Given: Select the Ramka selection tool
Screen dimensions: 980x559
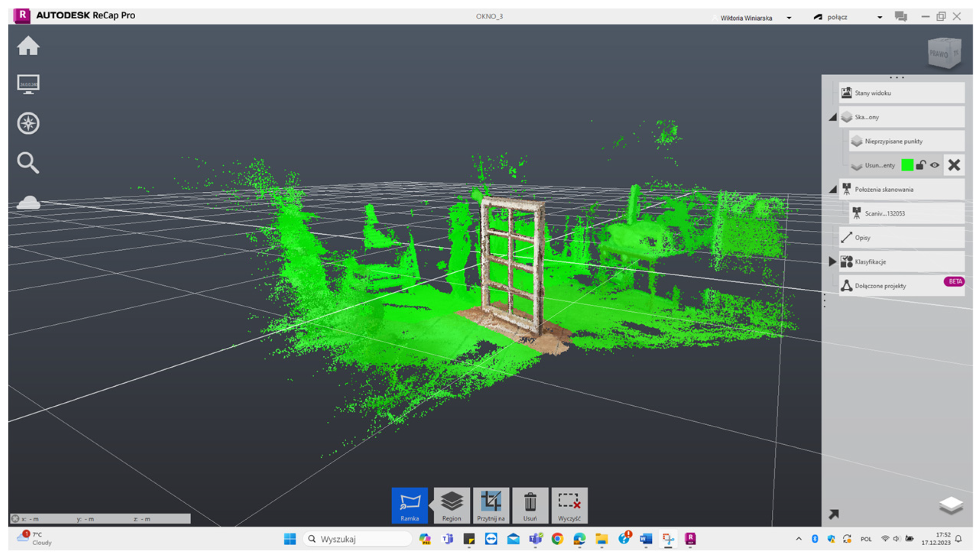Looking at the screenshot, I should point(409,505).
